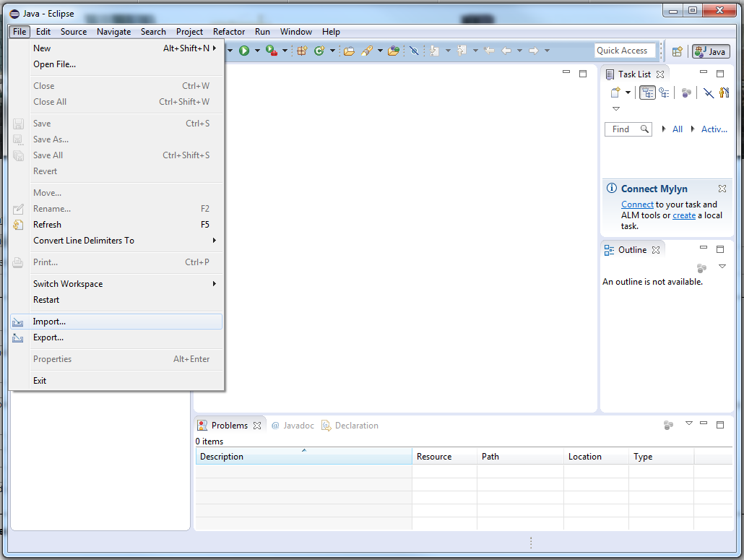
Task: Close the Connect Mylyn notification
Action: point(722,189)
